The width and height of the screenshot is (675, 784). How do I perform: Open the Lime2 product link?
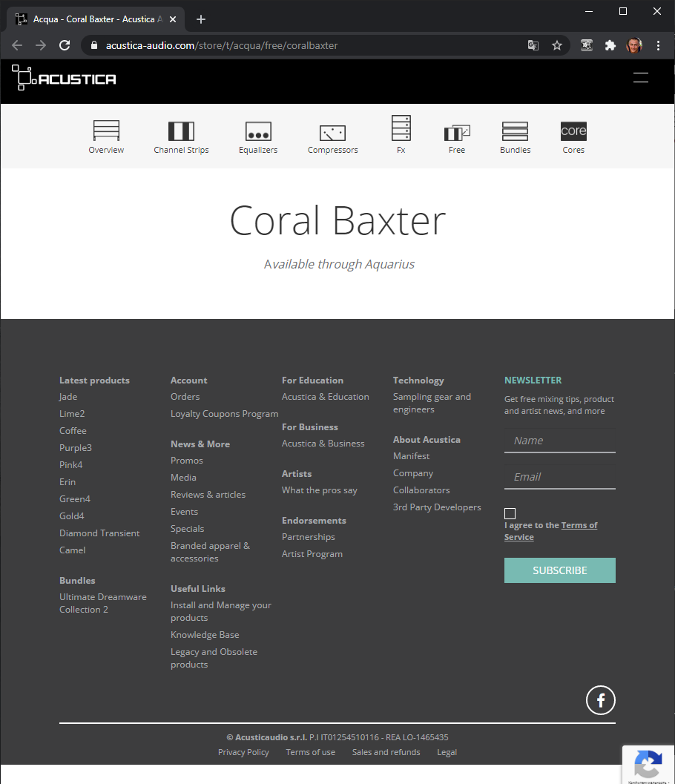pyautogui.click(x=72, y=413)
